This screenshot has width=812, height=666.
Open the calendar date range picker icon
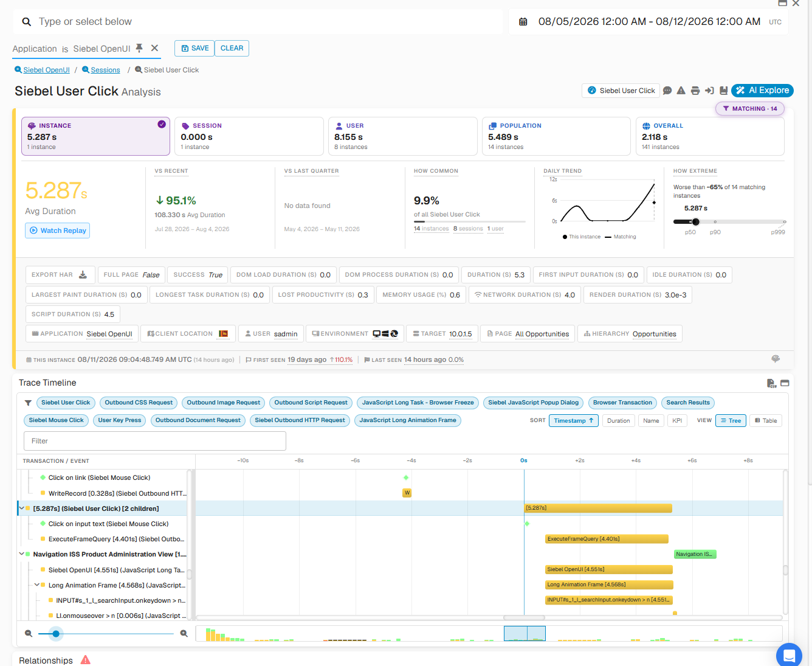tap(523, 22)
